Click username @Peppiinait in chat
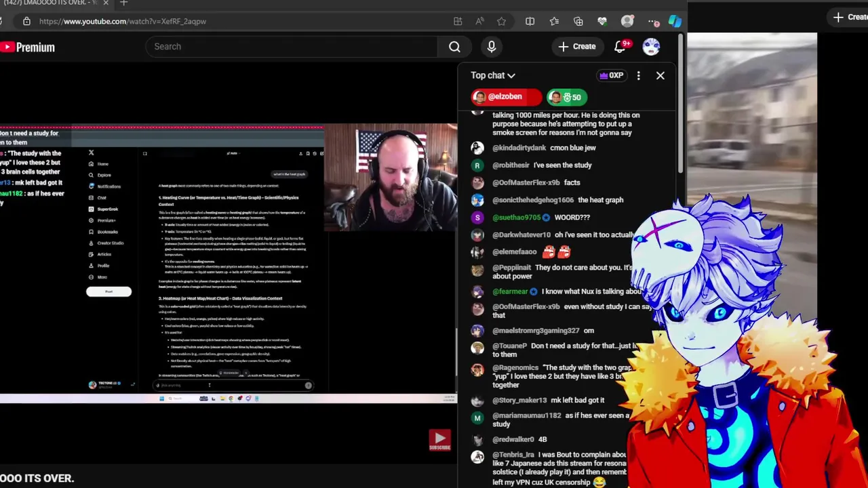This screenshot has height=488, width=868. (x=511, y=268)
